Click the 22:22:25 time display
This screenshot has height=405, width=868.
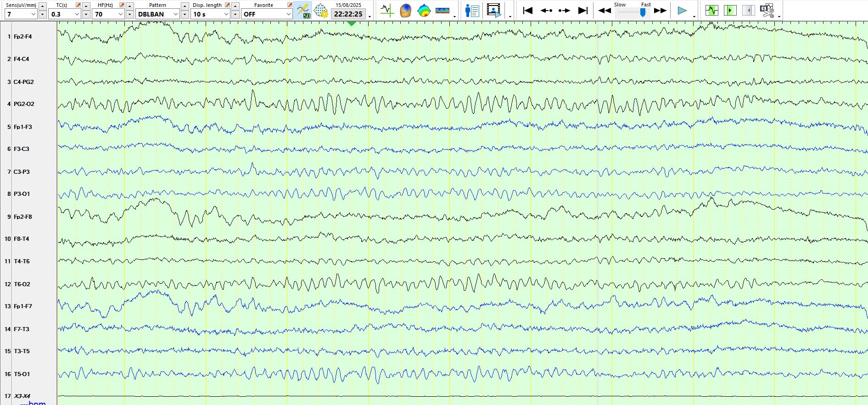click(x=348, y=14)
